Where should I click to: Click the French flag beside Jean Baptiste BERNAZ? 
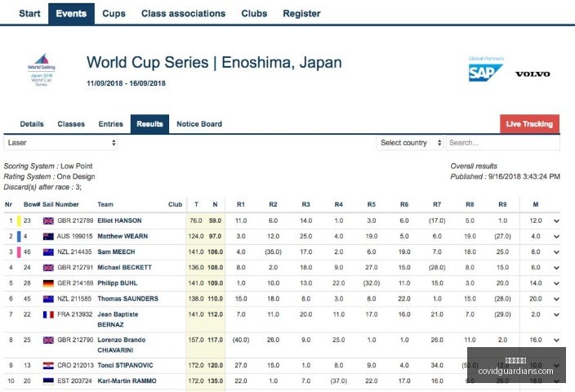point(48,314)
